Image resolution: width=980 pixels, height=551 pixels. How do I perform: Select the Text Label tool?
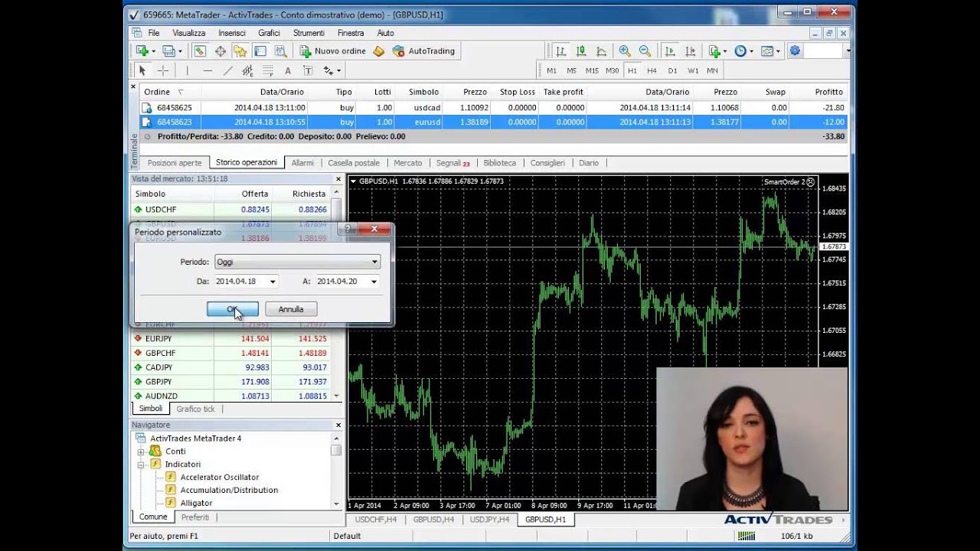pos(308,70)
